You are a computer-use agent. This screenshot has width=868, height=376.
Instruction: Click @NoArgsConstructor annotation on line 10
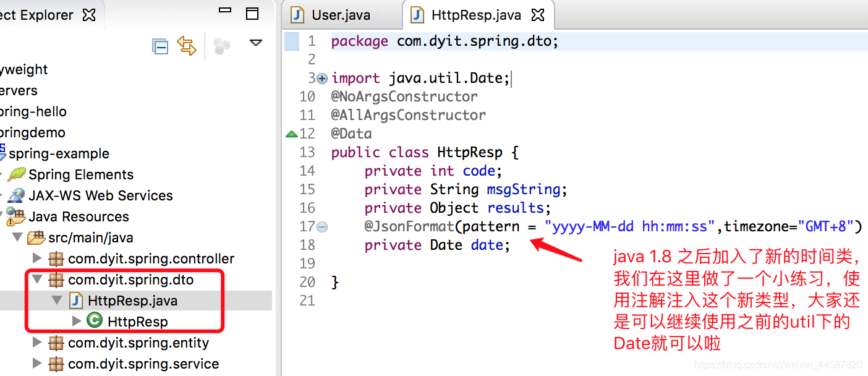point(404,96)
